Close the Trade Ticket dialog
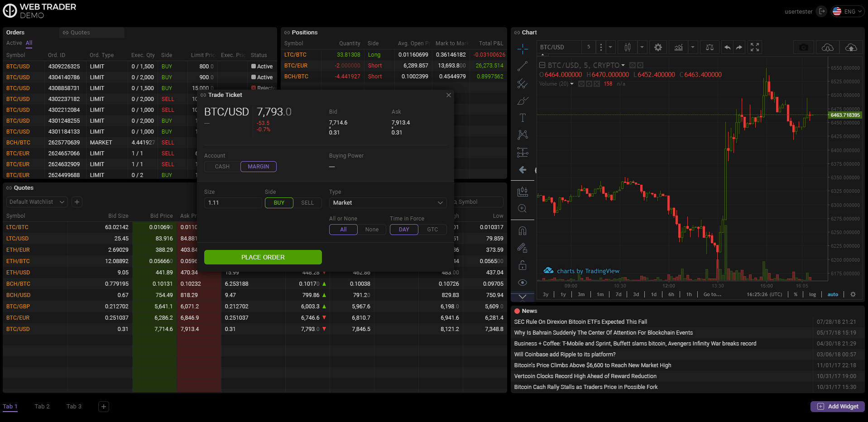 point(449,95)
